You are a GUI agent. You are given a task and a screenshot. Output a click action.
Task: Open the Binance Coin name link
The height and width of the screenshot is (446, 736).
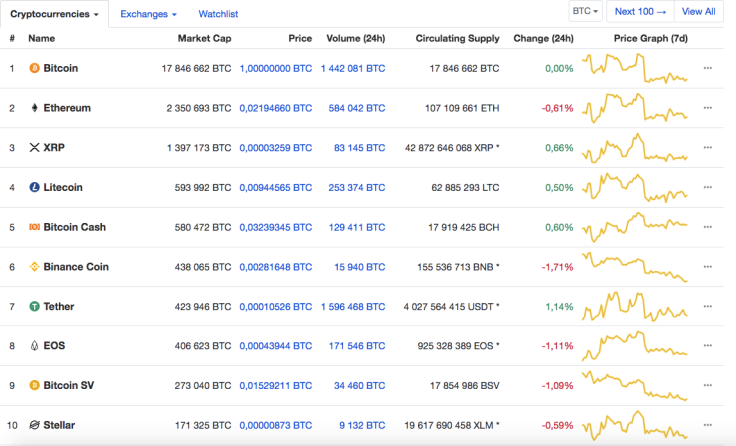76,267
